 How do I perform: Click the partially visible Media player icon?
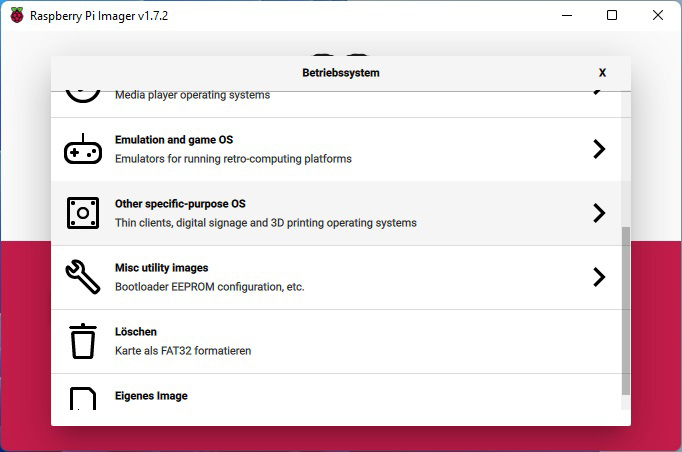pyautogui.click(x=83, y=97)
